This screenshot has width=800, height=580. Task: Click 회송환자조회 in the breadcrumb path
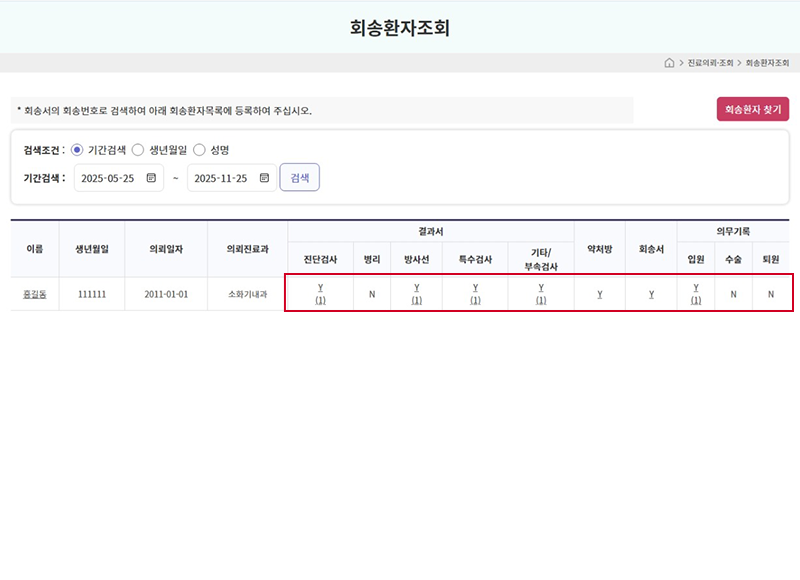[767, 63]
